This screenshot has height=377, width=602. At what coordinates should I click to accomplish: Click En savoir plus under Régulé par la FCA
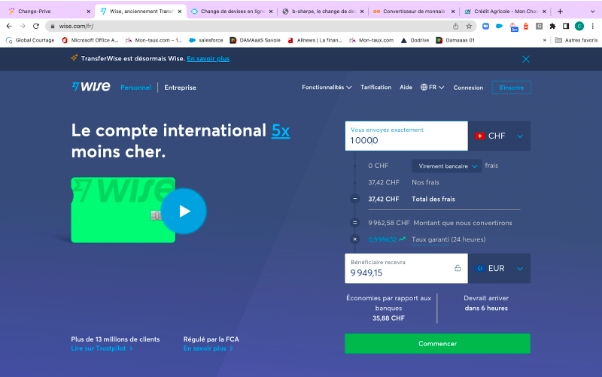(x=208, y=348)
